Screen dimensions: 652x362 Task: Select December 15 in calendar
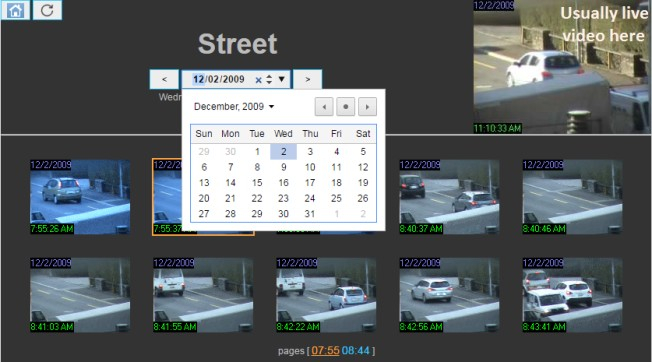(257, 182)
